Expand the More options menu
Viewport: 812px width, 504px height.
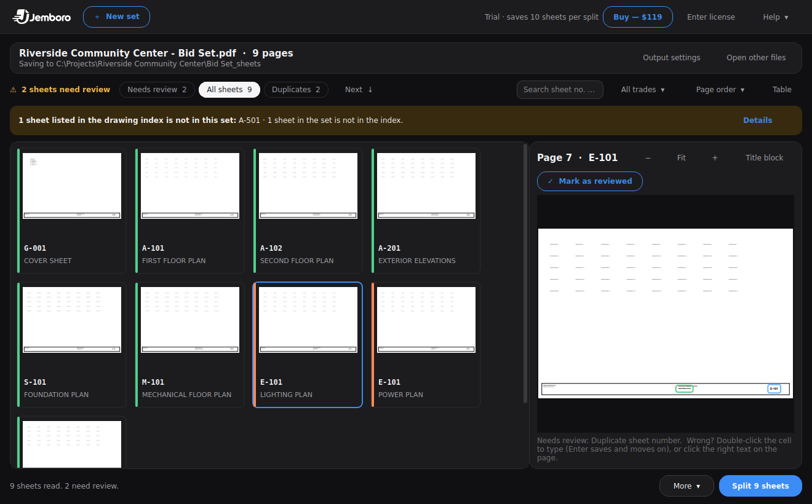coord(687,486)
